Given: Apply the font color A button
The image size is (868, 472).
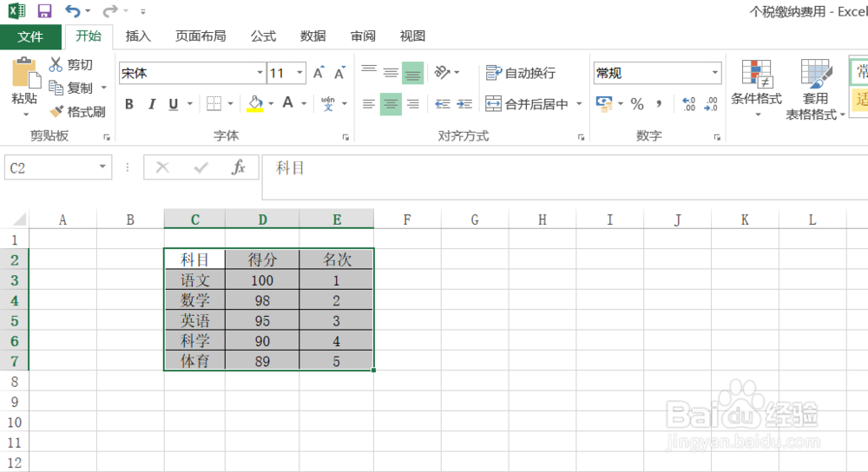Looking at the screenshot, I should (288, 103).
